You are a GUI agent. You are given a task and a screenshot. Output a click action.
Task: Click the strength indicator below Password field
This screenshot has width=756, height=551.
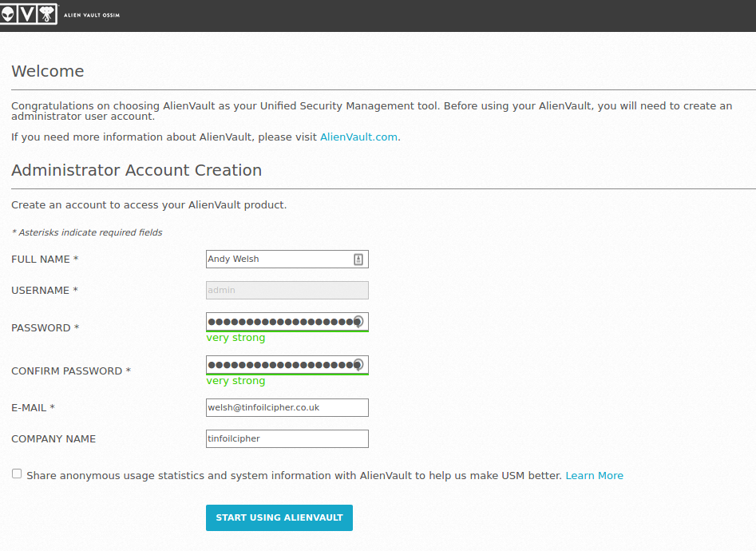[236, 338]
